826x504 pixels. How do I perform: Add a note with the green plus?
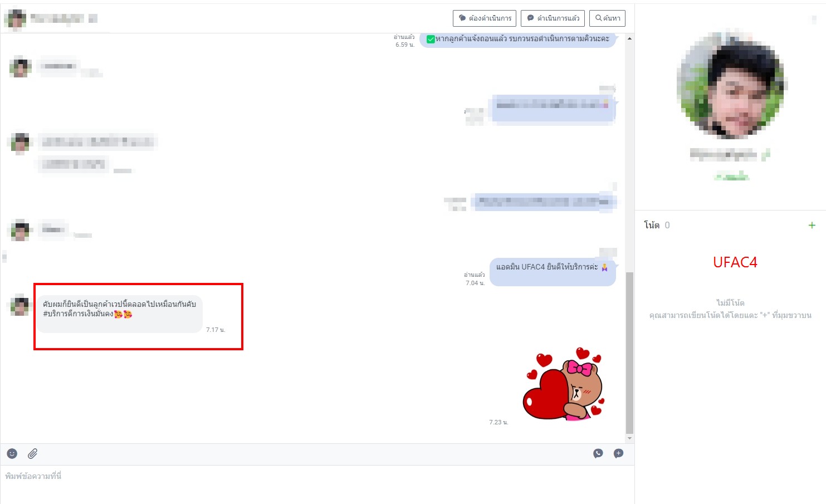coord(812,226)
